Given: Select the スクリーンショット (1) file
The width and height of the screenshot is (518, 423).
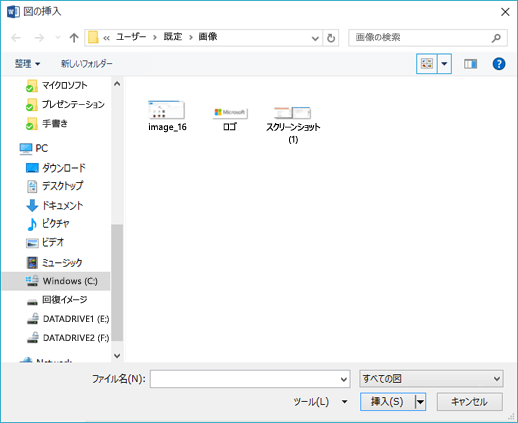Looking at the screenshot, I should click(293, 125).
